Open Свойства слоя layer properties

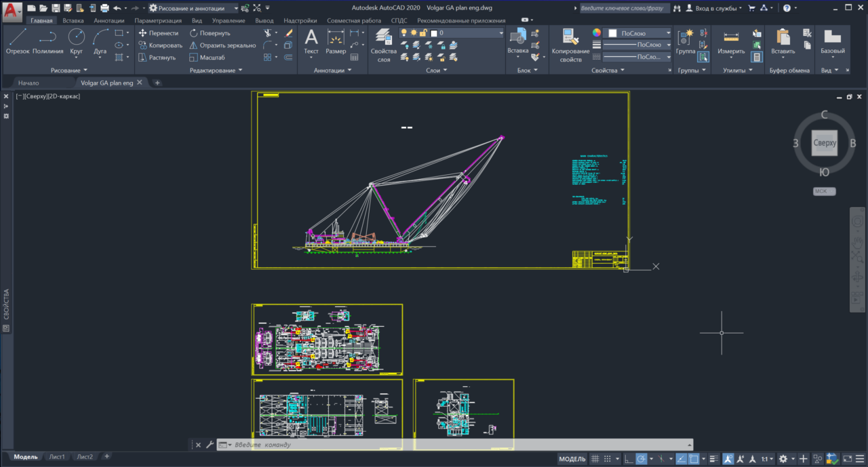pyautogui.click(x=384, y=45)
